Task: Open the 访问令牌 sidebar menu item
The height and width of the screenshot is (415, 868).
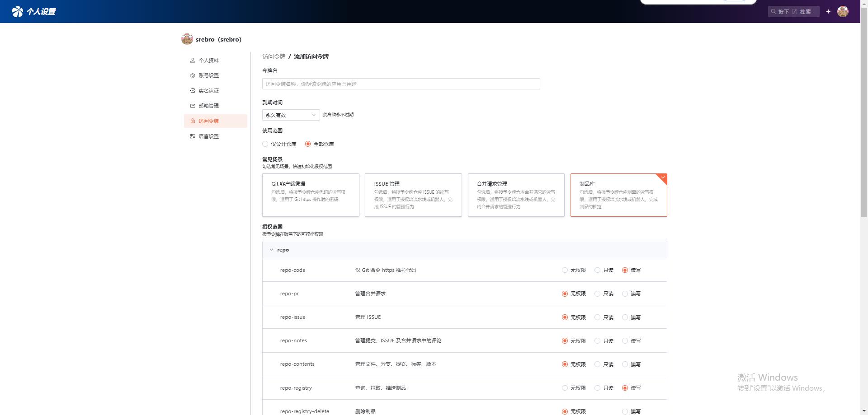Action: (208, 121)
